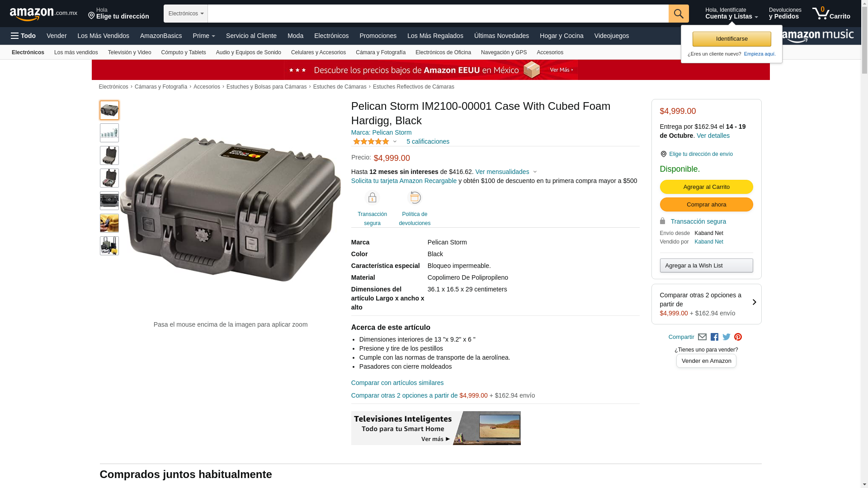Click the Comprar ahora button
The height and width of the screenshot is (488, 868).
[706, 204]
